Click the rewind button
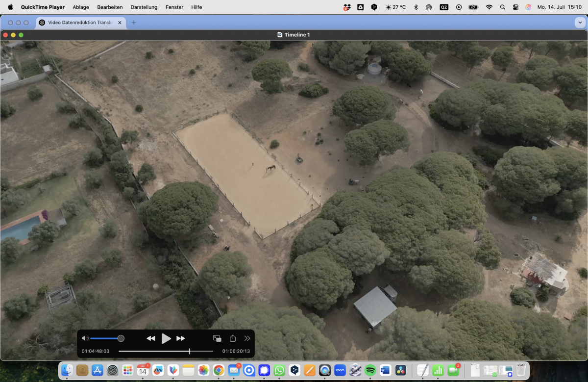588x382 pixels. (151, 338)
